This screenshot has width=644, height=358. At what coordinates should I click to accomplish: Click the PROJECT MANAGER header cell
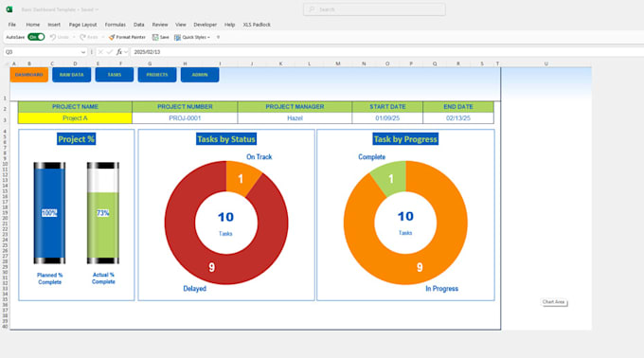295,107
